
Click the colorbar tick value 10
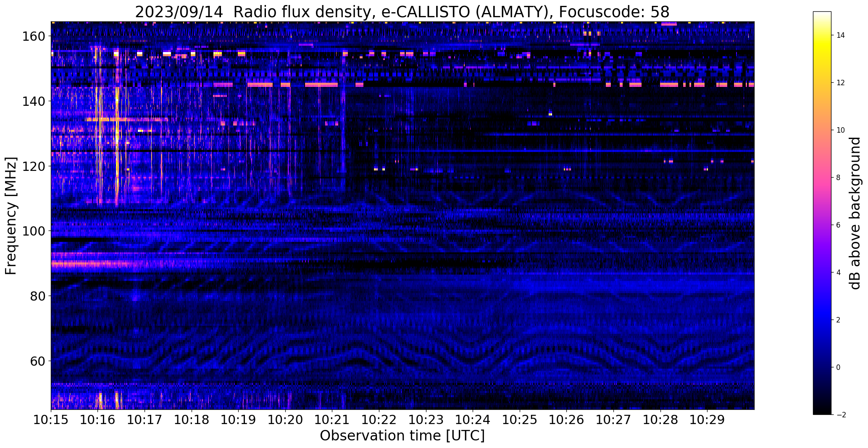841,130
